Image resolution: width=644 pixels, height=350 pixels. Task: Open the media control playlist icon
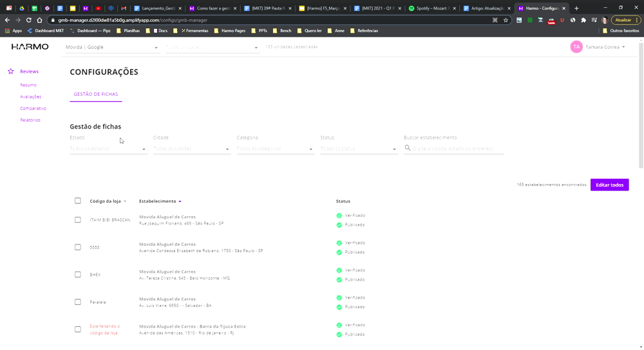tap(594, 20)
